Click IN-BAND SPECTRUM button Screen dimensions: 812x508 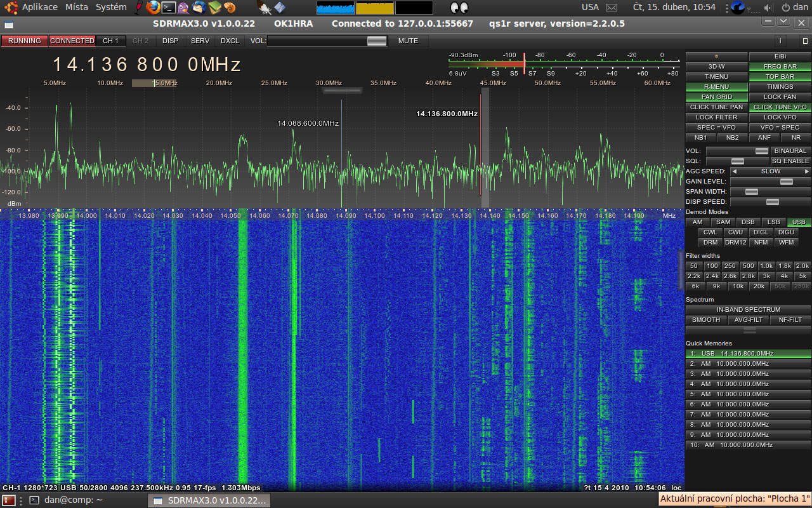(748, 310)
